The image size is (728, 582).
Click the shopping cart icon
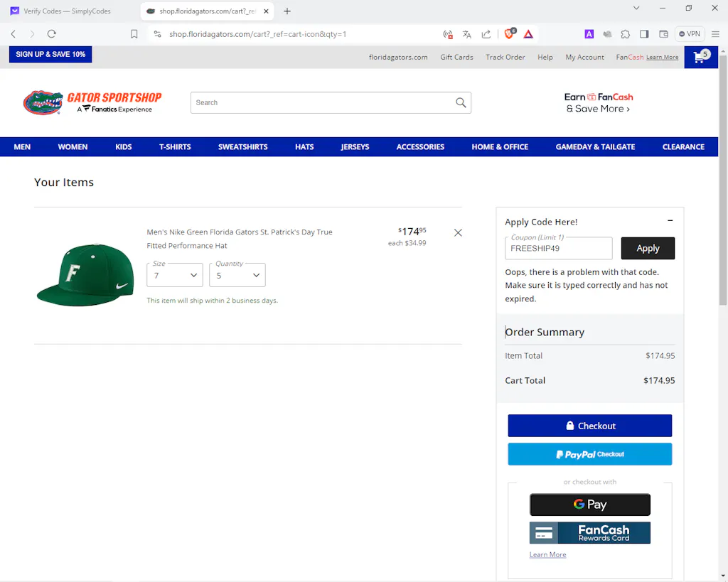click(x=700, y=58)
